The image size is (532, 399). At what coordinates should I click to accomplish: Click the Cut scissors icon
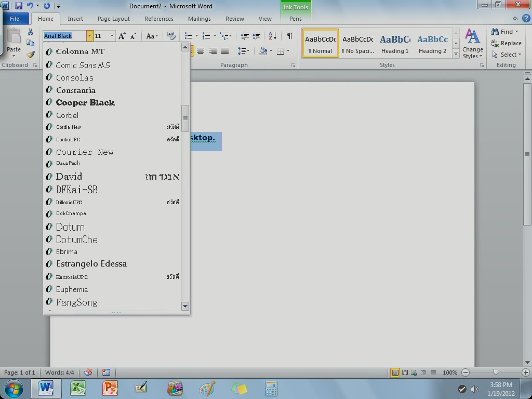(31, 32)
